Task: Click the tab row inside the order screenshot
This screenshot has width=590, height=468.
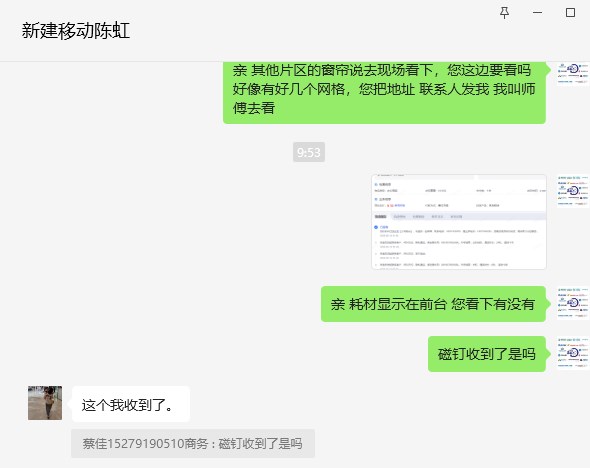Action: (459, 216)
